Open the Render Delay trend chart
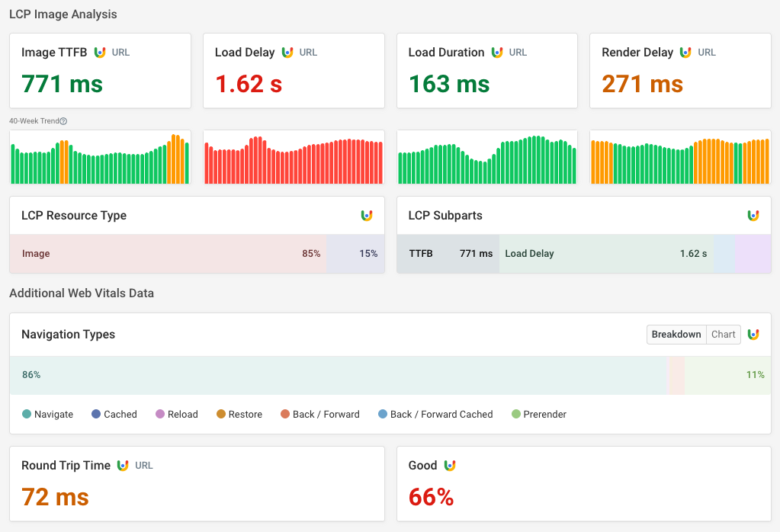 [679, 157]
